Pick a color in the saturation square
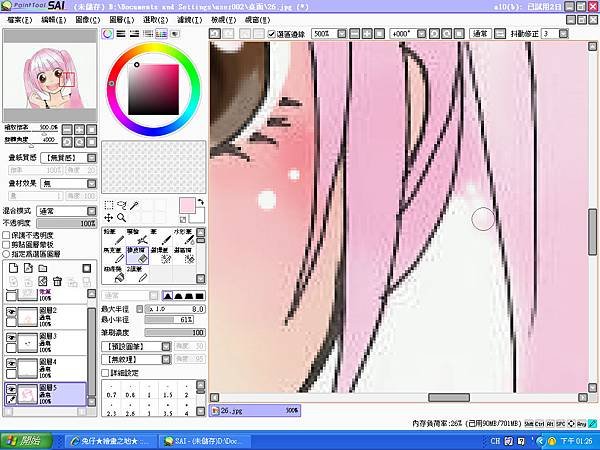 tap(153, 90)
